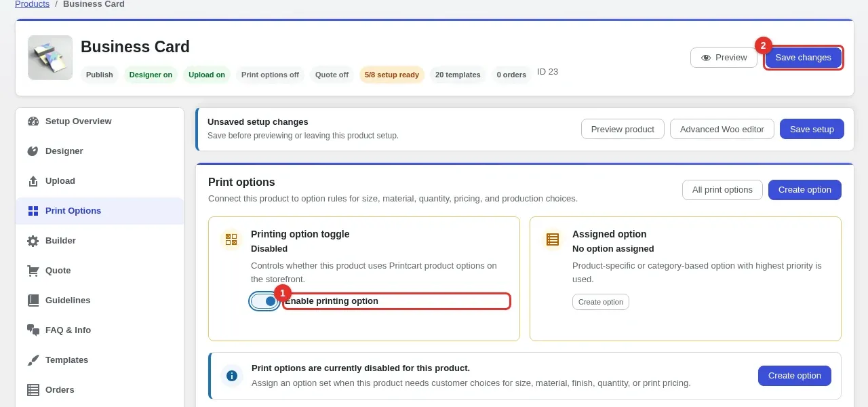Click the No option assigned text
Image resolution: width=868 pixels, height=407 pixels.
coord(613,249)
